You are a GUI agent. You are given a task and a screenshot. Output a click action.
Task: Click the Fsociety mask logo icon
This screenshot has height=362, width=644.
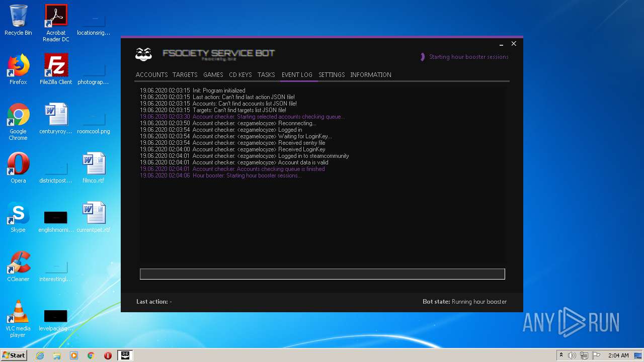point(144,54)
